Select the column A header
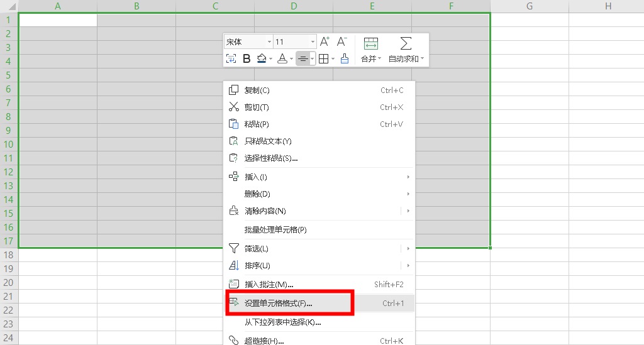The image size is (644, 345). pos(58,6)
